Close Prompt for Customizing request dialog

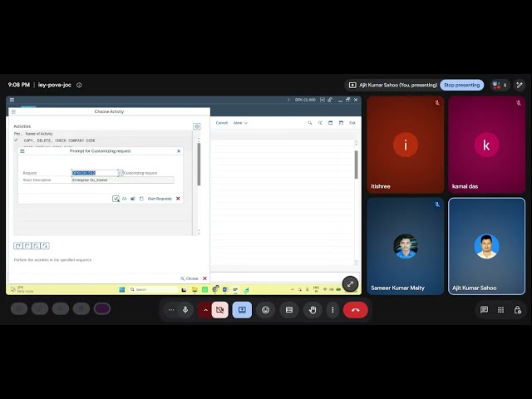(179, 151)
